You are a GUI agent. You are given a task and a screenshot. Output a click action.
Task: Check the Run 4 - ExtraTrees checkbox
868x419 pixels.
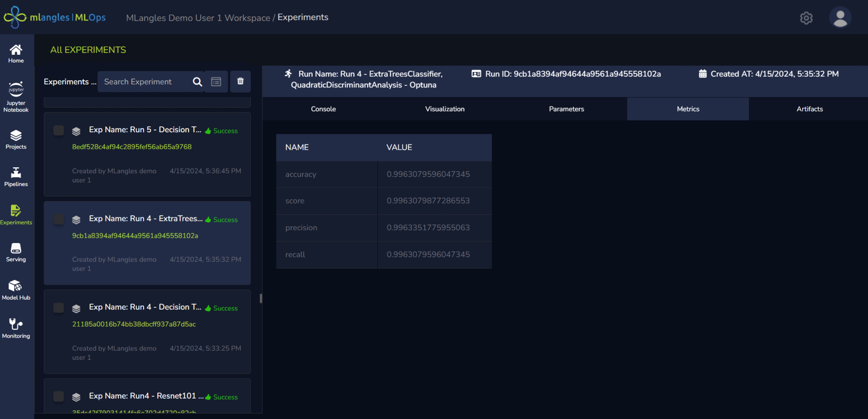(x=59, y=219)
